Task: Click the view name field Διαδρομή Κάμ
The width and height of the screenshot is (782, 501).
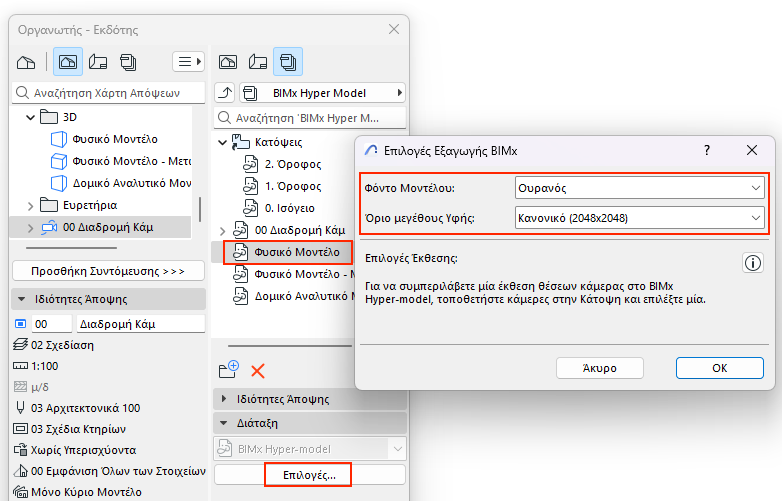Action: tap(141, 324)
